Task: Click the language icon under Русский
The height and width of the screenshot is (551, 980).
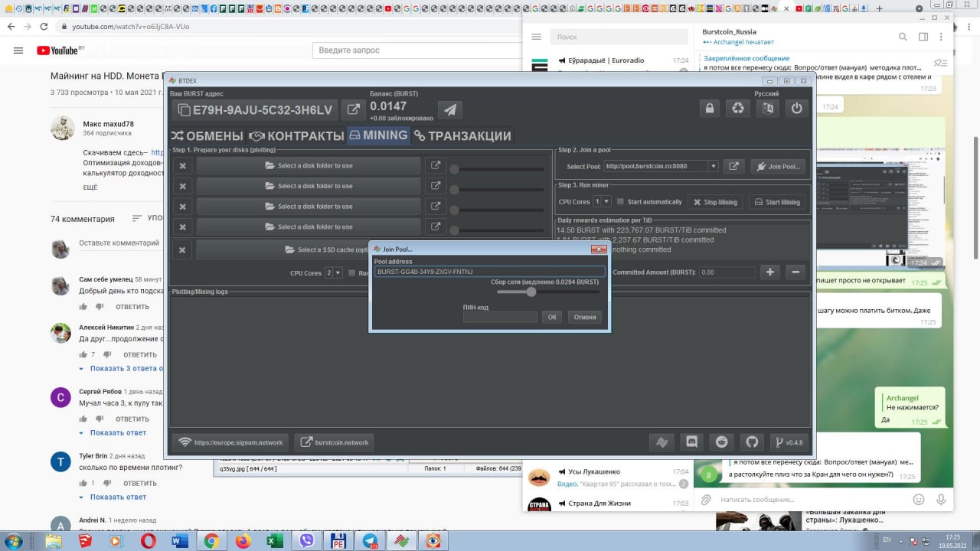Action: coord(767,108)
